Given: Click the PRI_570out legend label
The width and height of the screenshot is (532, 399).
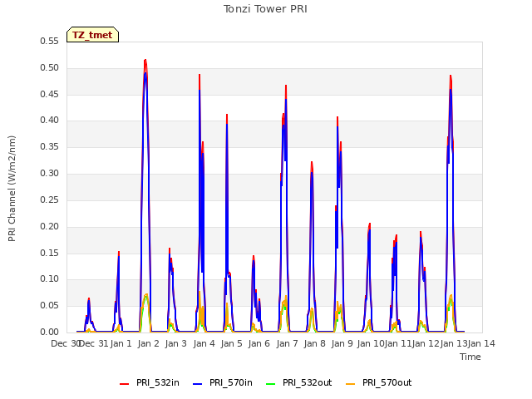Looking at the screenshot, I should pyautogui.click(x=387, y=382).
